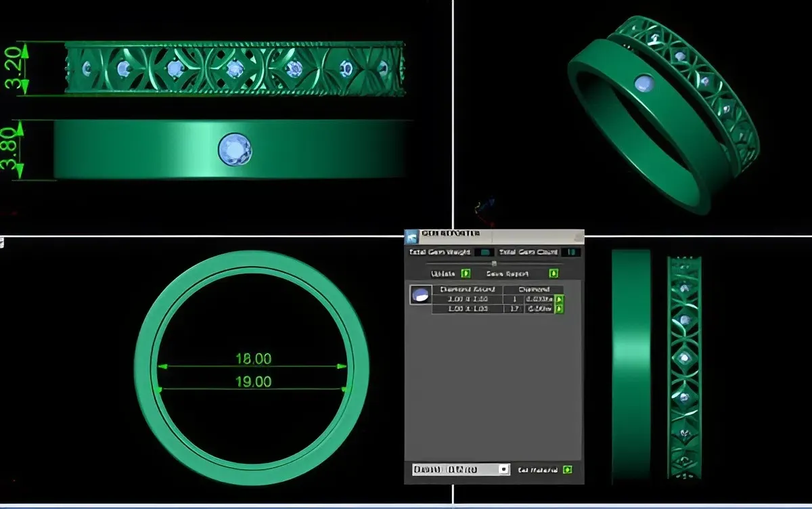The image size is (812, 509).
Task: Select blue gem in the perspective ring view
Action: [644, 84]
